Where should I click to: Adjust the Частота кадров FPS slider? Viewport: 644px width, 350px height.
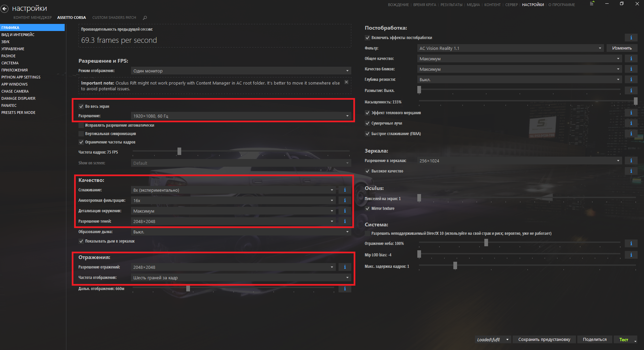[x=179, y=151]
